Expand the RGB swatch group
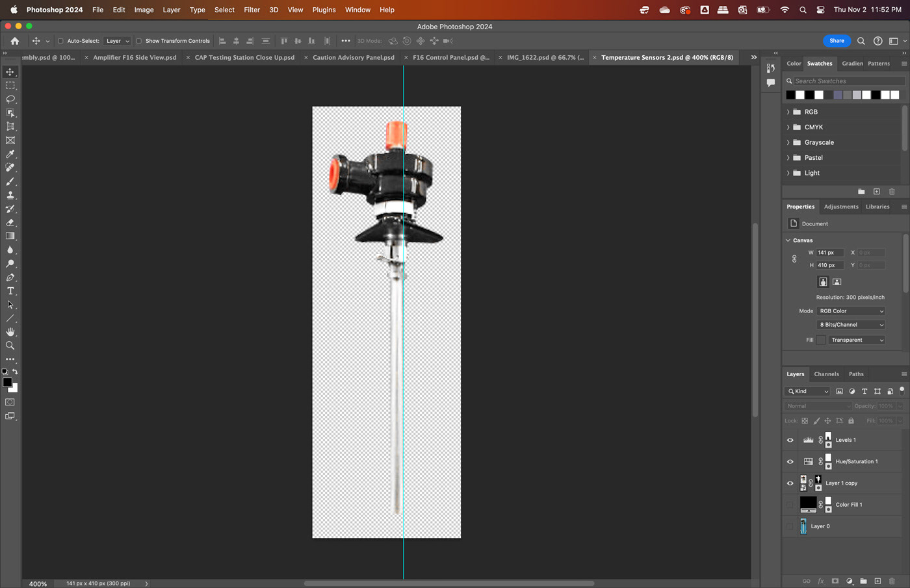This screenshot has width=910, height=588. 788,112
